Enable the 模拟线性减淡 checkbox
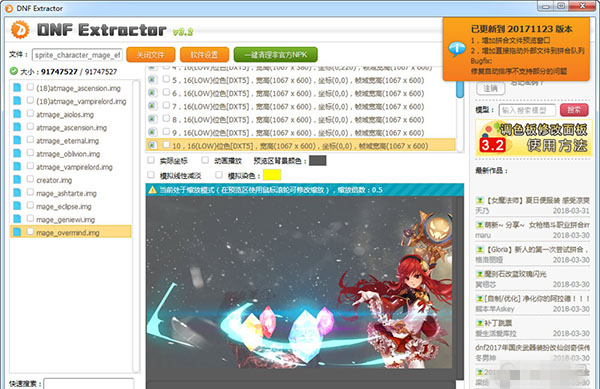This screenshot has width=600, height=389. 151,175
